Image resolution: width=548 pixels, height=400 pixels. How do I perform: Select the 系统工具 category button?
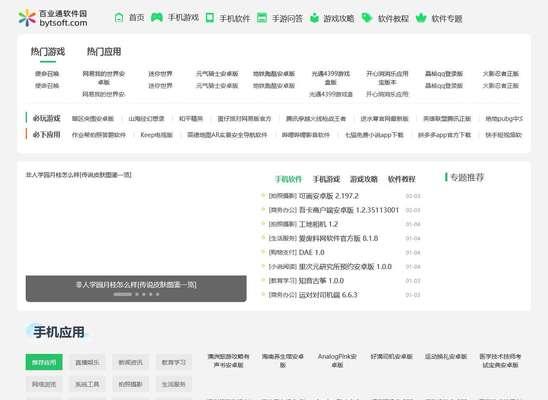point(87,384)
